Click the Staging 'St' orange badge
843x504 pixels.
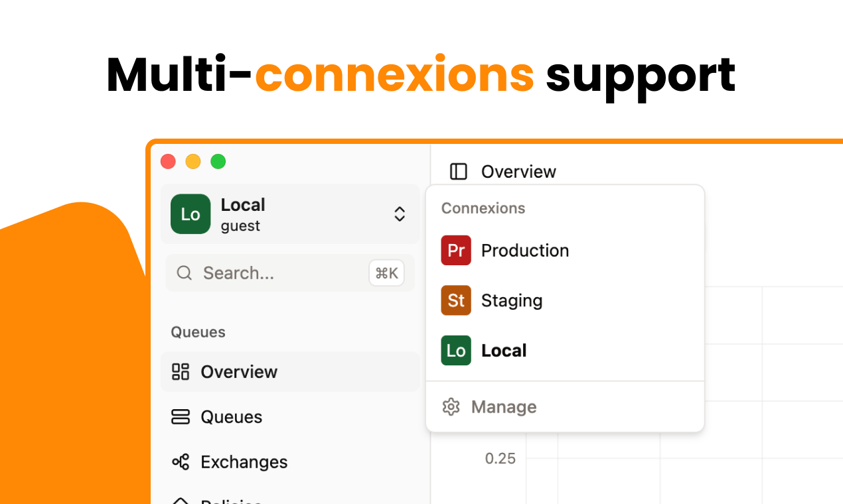tap(456, 300)
